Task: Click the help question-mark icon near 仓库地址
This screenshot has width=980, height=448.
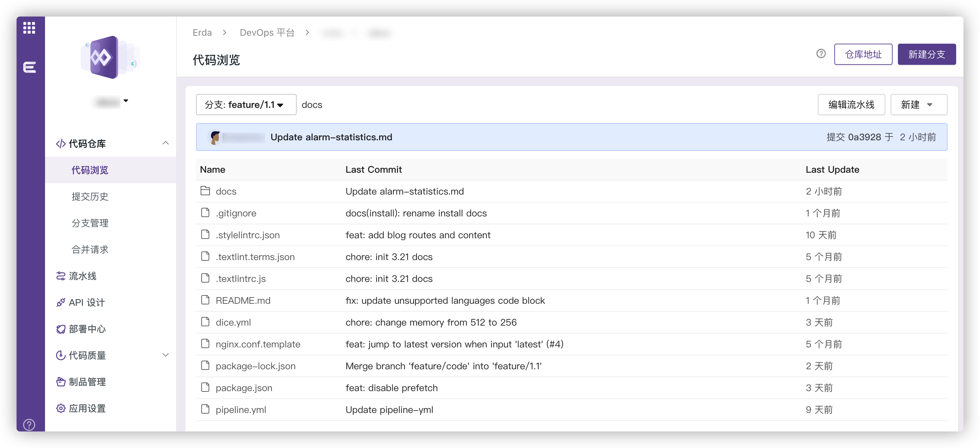Action: pos(821,54)
